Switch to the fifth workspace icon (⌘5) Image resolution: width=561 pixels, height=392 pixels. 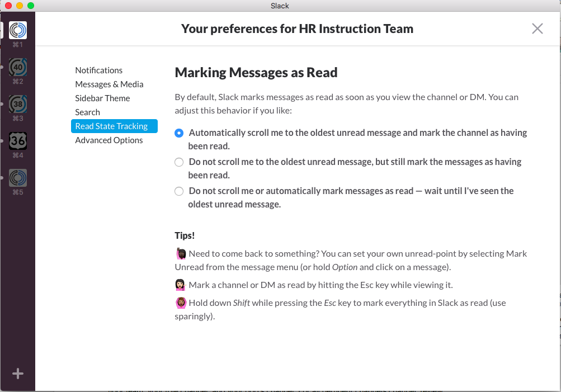(x=18, y=178)
